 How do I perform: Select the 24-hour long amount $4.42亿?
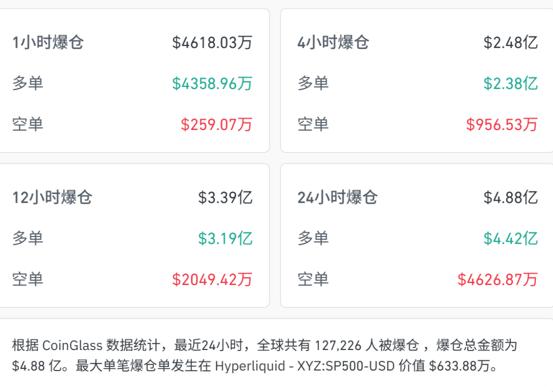tap(511, 238)
